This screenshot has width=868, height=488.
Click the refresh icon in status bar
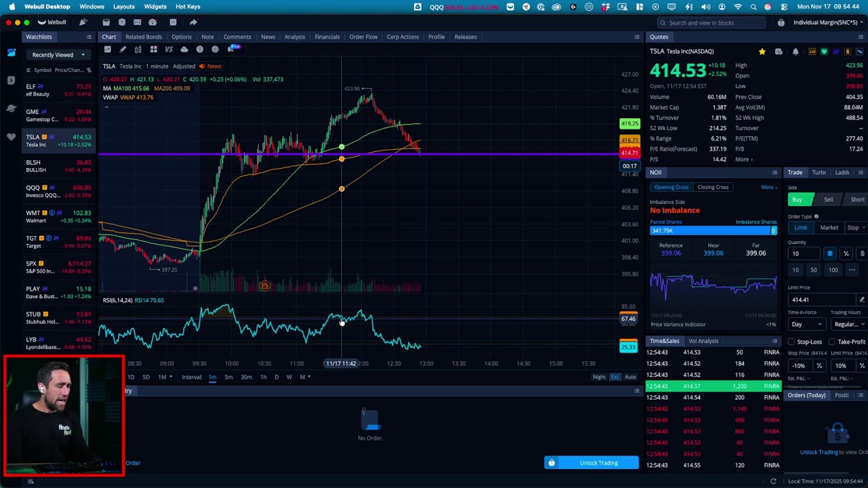[x=773, y=481]
